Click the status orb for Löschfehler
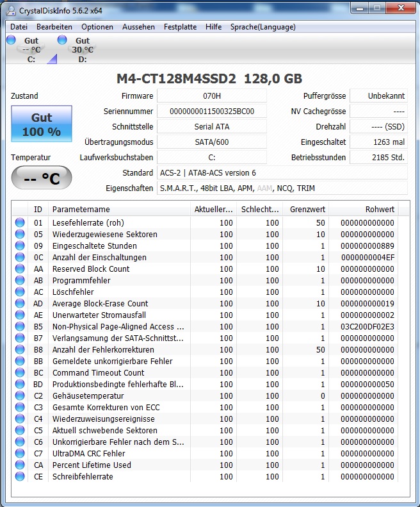420x507 pixels. pos(20,292)
